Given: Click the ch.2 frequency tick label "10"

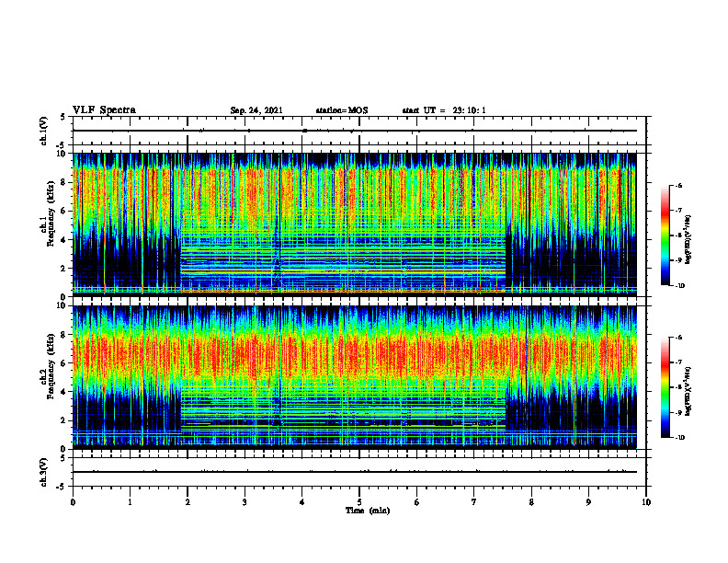Looking at the screenshot, I should [x=63, y=305].
